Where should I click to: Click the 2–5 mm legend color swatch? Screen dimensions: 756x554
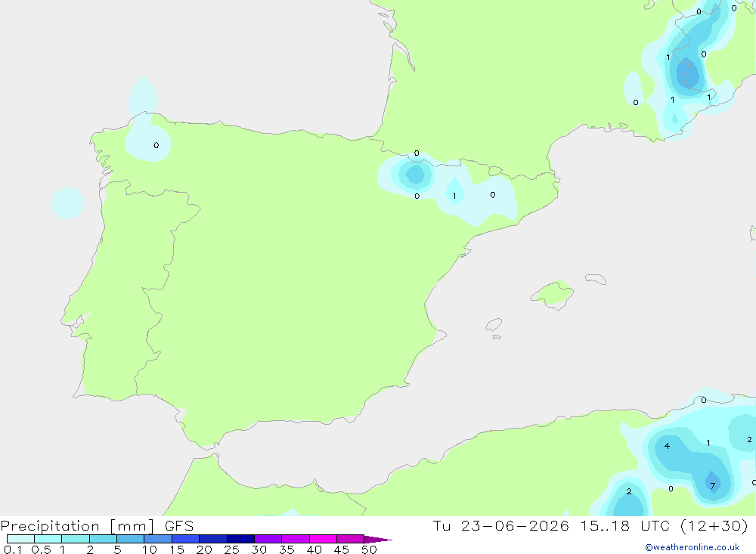(103, 539)
